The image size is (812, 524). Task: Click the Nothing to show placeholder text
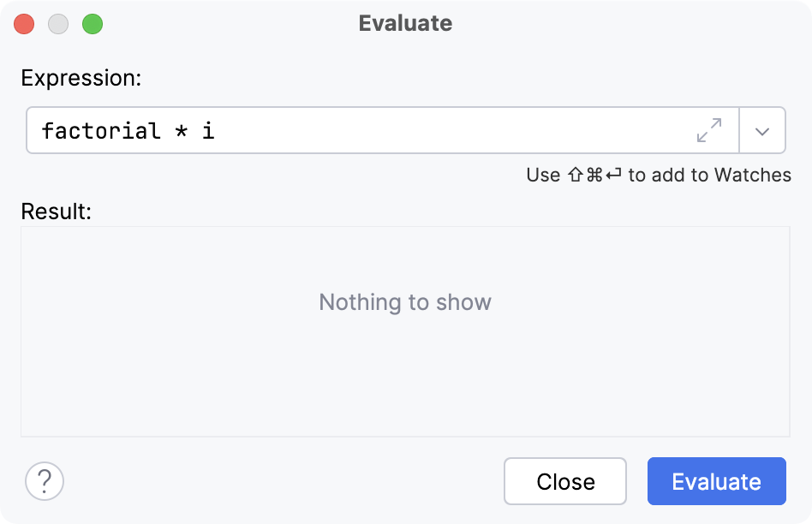405,302
